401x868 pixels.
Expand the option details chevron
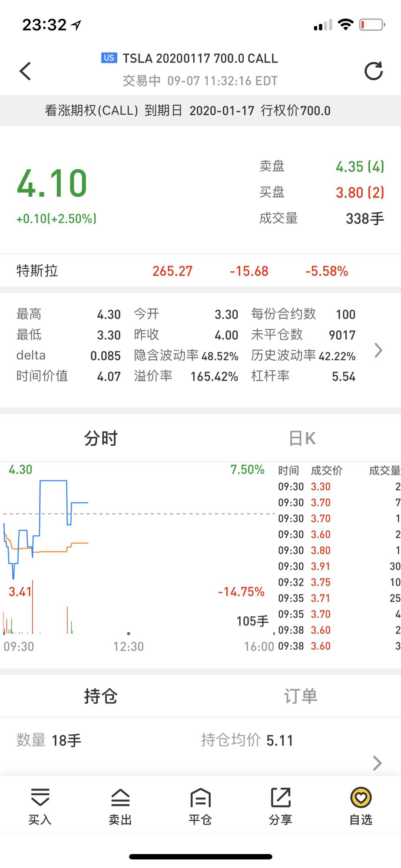point(378,350)
